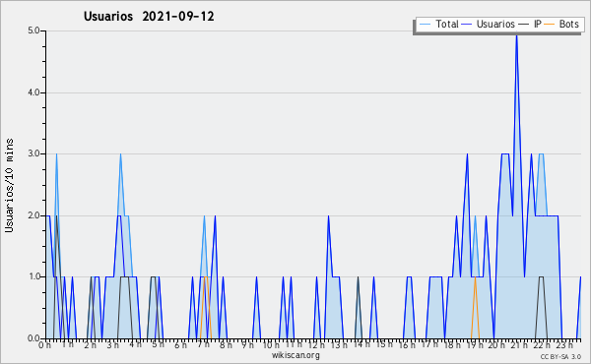Click the 3.0 y-axis value
The image size is (591, 364).
[33, 153]
